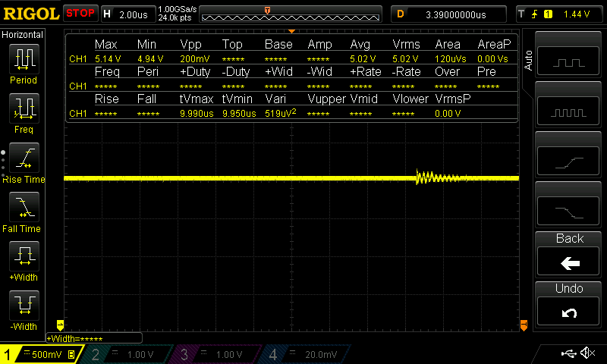Select the Freq measurement icon
Screen dimensions: 607x364
tap(24, 108)
